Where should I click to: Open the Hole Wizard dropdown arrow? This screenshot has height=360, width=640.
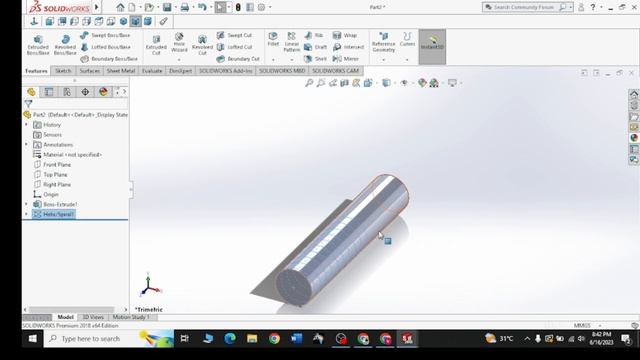tap(179, 60)
